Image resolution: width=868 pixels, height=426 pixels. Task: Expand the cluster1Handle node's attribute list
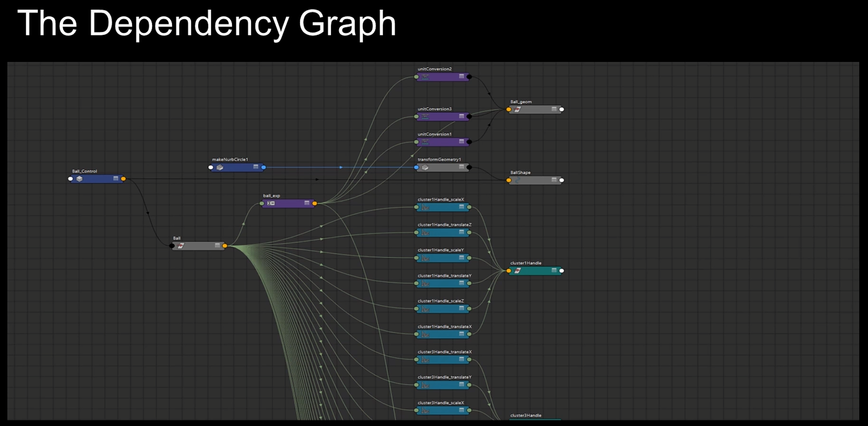coord(554,270)
